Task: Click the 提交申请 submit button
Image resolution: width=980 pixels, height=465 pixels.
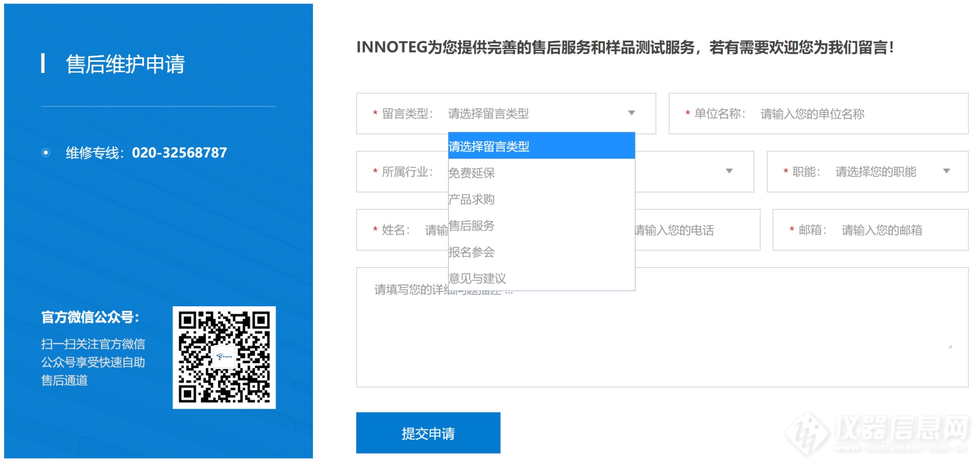Action: coord(428,433)
